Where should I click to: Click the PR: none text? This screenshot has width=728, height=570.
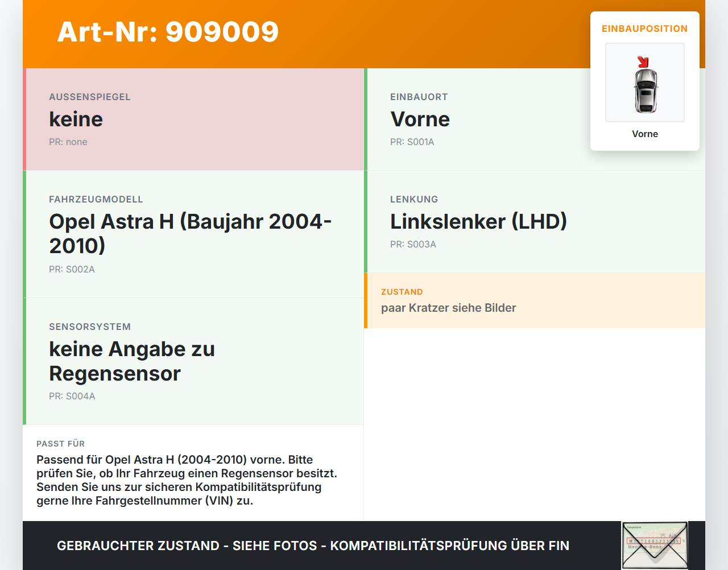coord(68,142)
